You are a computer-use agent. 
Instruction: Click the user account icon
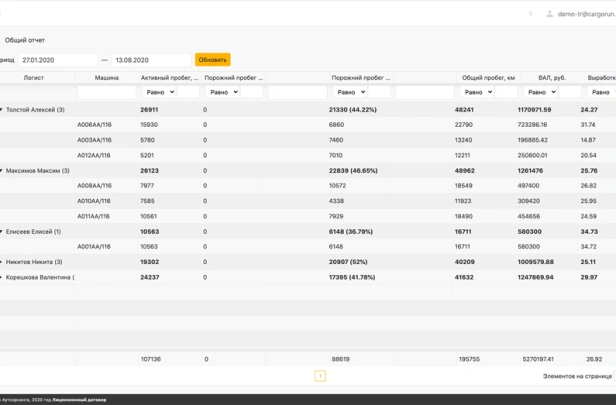[549, 14]
